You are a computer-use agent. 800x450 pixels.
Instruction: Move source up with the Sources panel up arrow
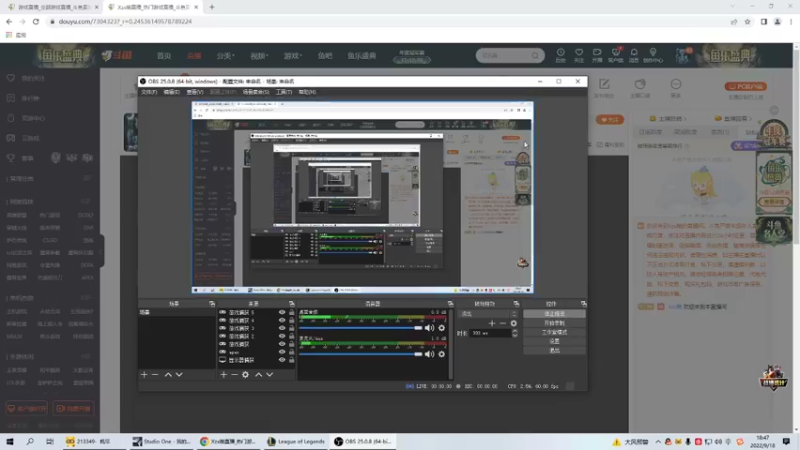click(x=259, y=374)
